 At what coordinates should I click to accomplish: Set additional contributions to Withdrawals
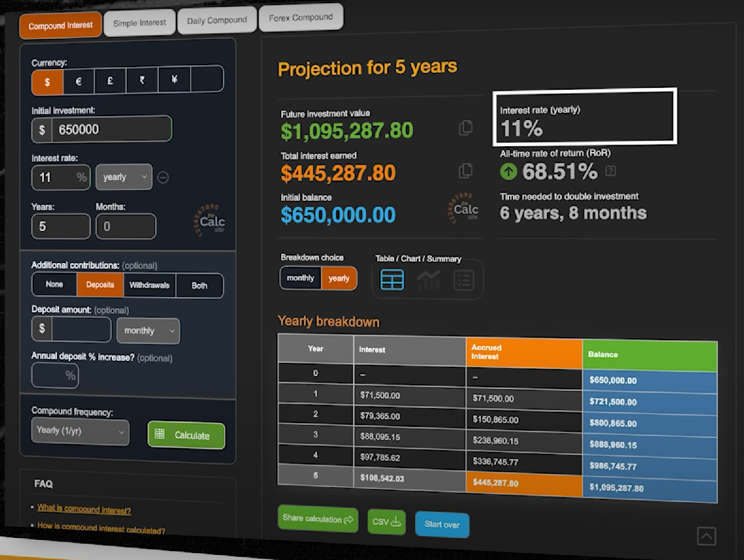(x=149, y=285)
